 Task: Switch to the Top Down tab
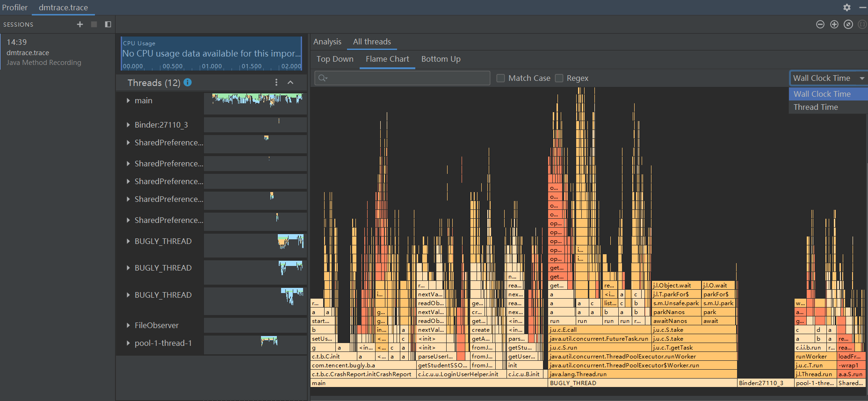click(335, 59)
